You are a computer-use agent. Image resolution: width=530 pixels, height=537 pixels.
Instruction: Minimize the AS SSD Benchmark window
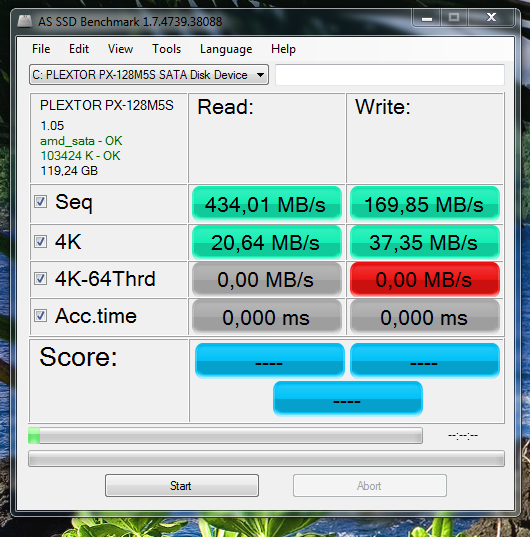pyautogui.click(x=427, y=17)
